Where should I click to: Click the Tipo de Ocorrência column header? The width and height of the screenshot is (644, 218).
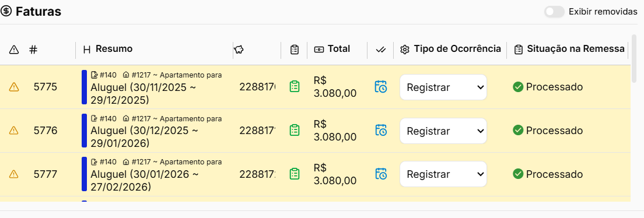(457, 49)
